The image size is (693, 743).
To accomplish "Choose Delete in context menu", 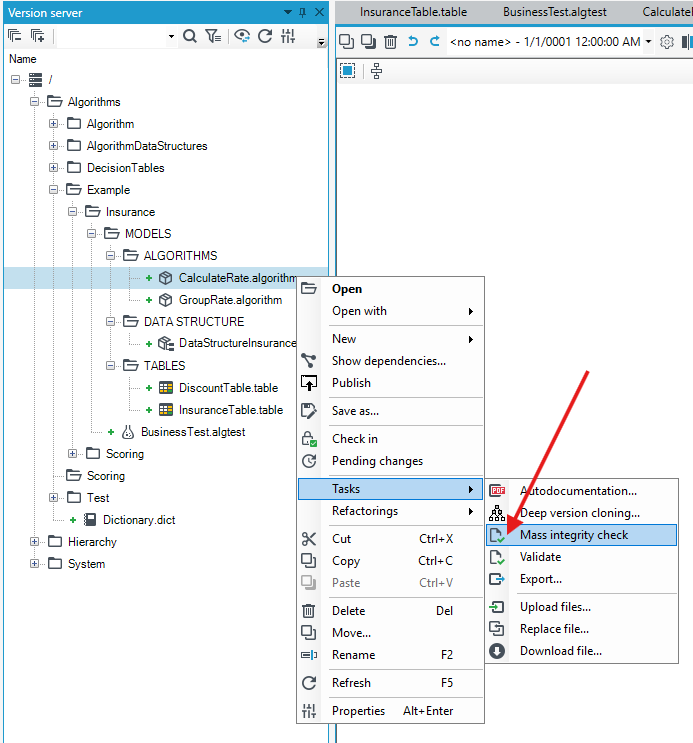I will click(x=391, y=611).
